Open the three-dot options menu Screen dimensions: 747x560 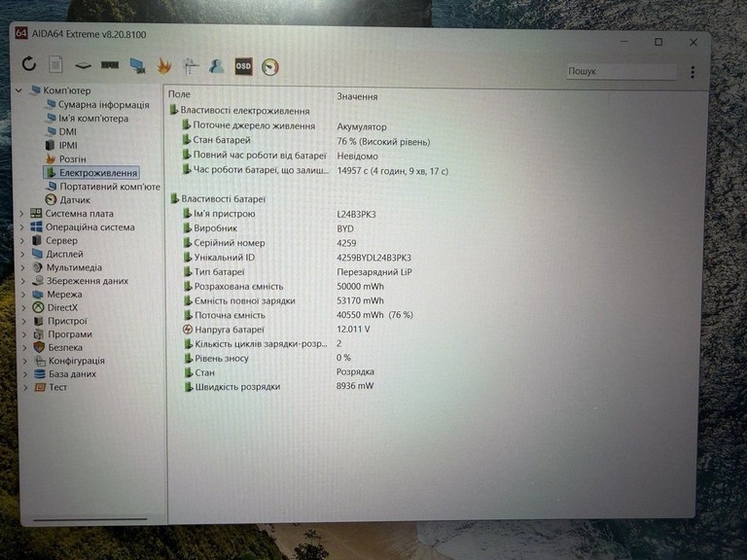(x=693, y=72)
